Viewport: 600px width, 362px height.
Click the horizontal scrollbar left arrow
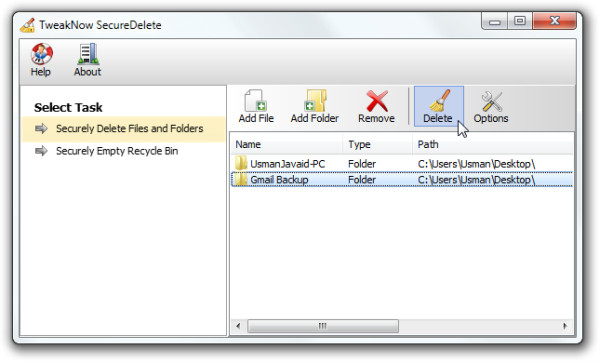(238, 326)
